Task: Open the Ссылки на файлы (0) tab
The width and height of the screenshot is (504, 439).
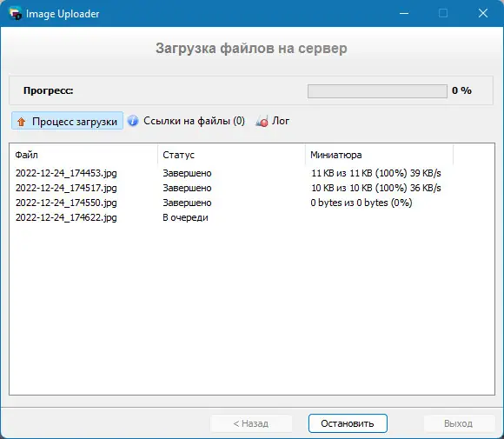Action: (x=187, y=121)
